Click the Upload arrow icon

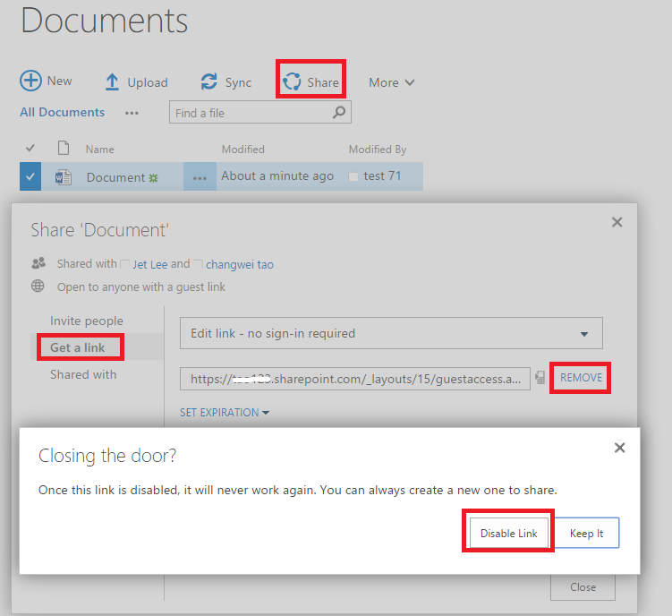point(112,82)
